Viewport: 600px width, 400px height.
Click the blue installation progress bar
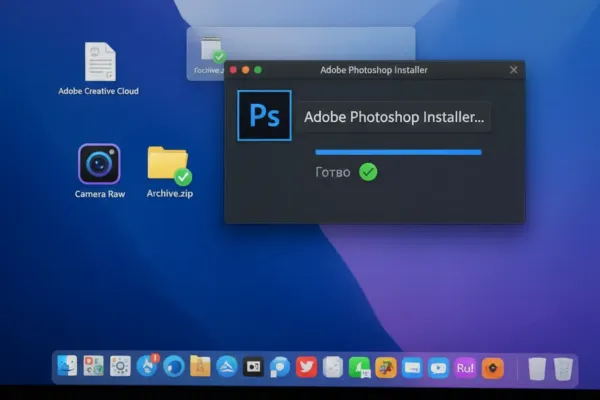pyautogui.click(x=398, y=152)
